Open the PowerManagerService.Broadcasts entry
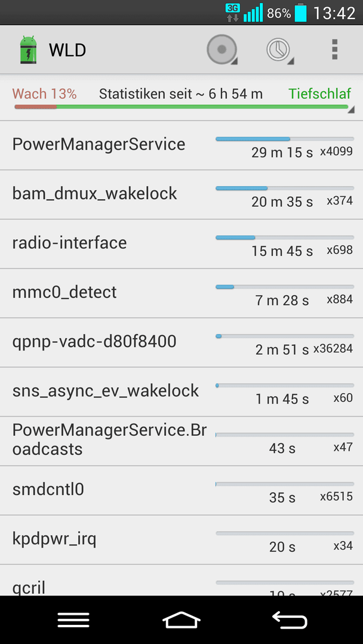Image resolution: width=363 pixels, height=644 pixels. [181, 441]
